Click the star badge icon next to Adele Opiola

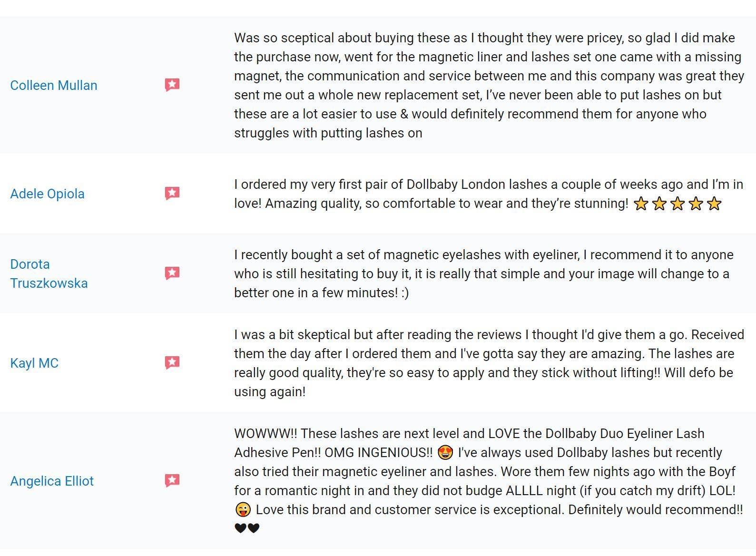[x=172, y=194]
